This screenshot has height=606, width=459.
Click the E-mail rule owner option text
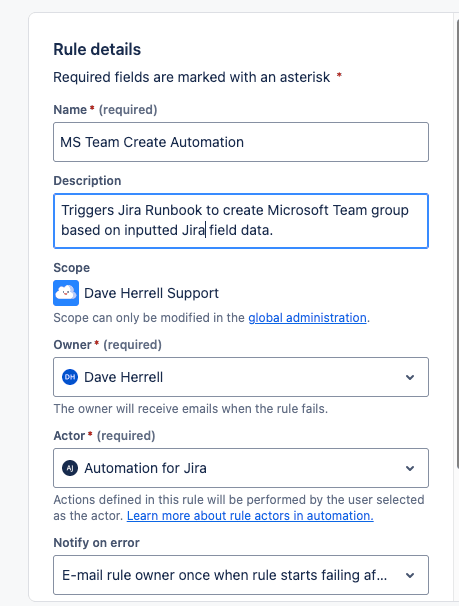coord(224,575)
